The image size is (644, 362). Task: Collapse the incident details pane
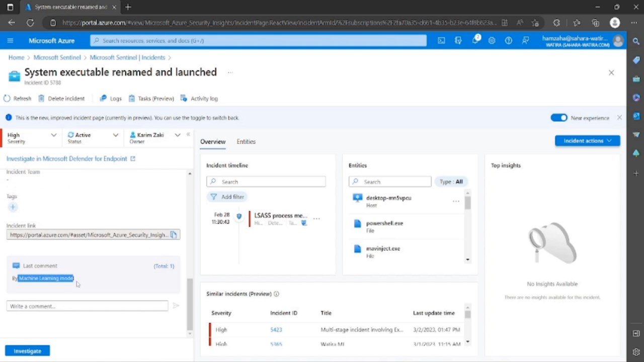[x=188, y=134]
